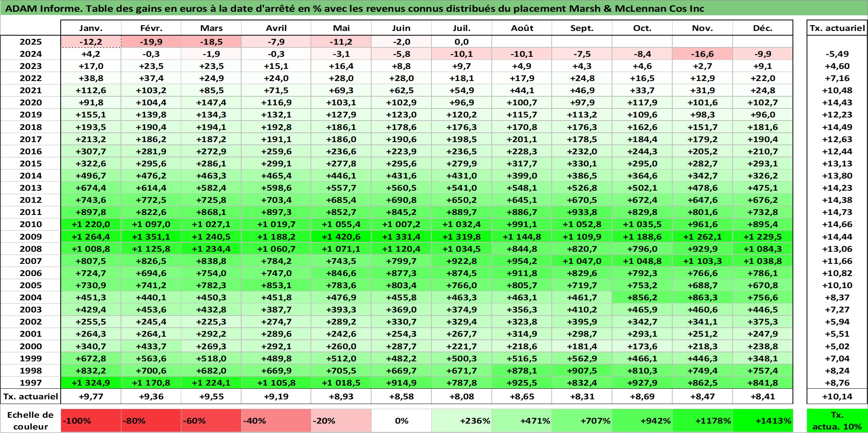Image resolution: width=868 pixels, height=433 pixels.
Task: Click cell +112,6 in January 2021
Action: 91,90
